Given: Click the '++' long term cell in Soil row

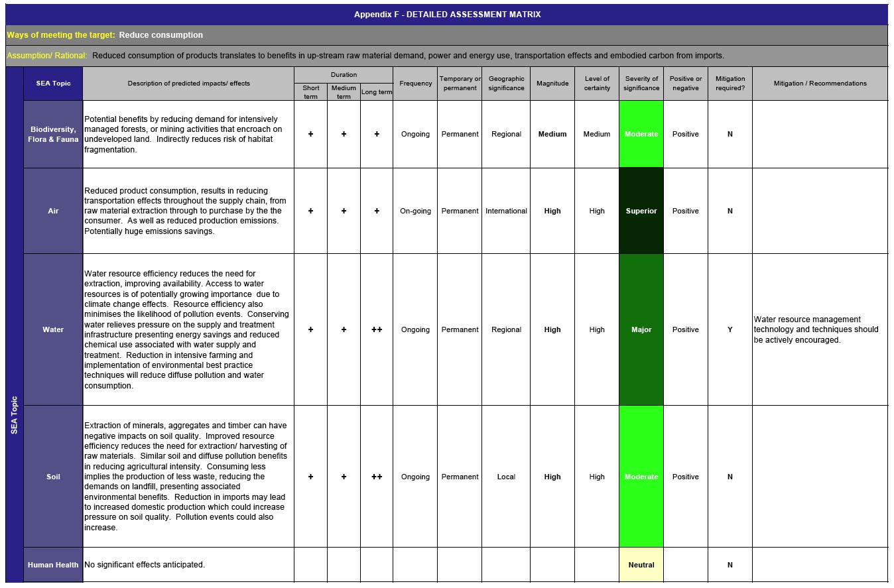Looking at the screenshot, I should click(377, 477).
